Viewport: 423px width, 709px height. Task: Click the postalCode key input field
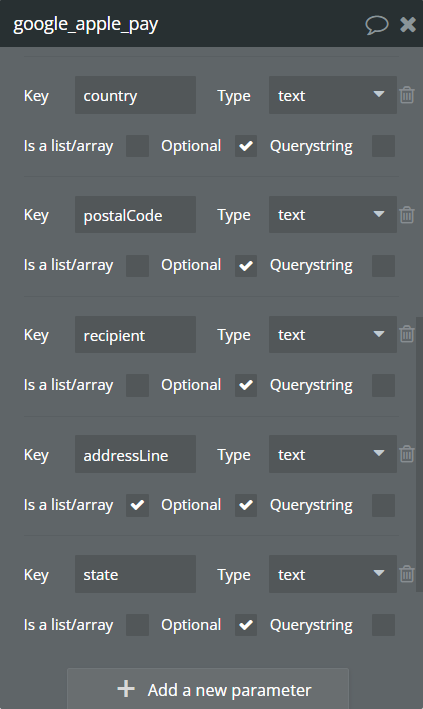[135, 215]
